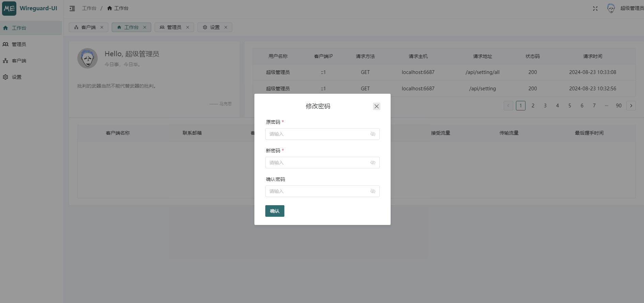This screenshot has width=644, height=303.
Task: Open 管理员 in the sidebar menu
Action: [x=19, y=44]
